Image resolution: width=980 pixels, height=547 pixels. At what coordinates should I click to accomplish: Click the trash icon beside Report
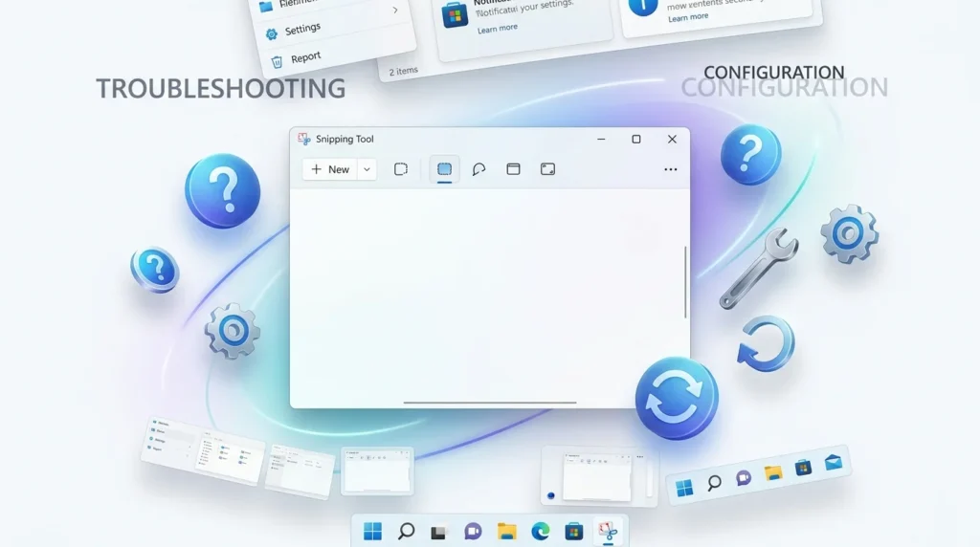click(x=277, y=62)
